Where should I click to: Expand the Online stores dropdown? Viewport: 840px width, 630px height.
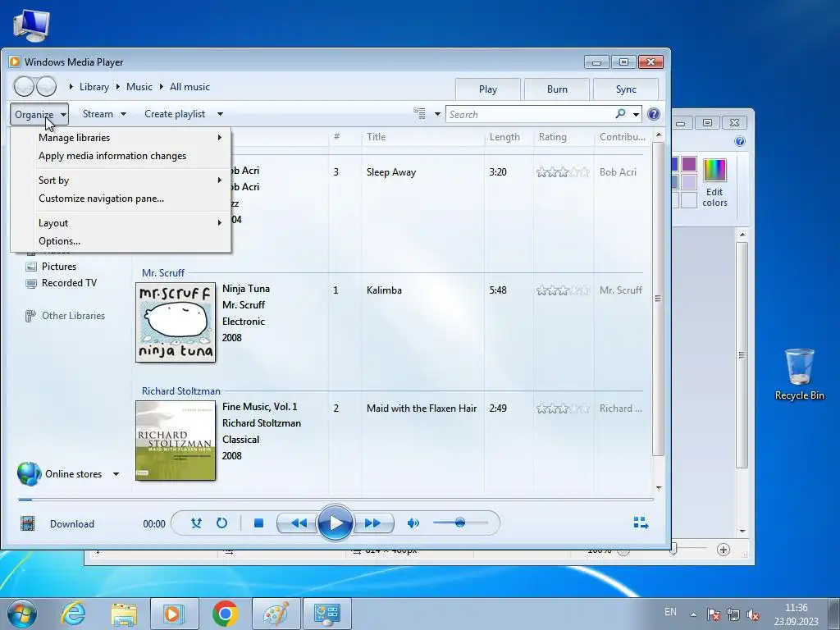116,474
